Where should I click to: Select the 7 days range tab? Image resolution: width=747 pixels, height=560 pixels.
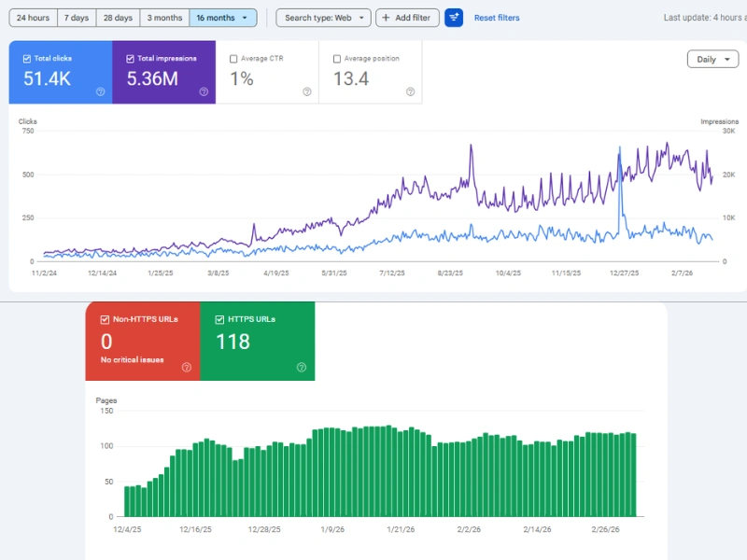(x=77, y=18)
